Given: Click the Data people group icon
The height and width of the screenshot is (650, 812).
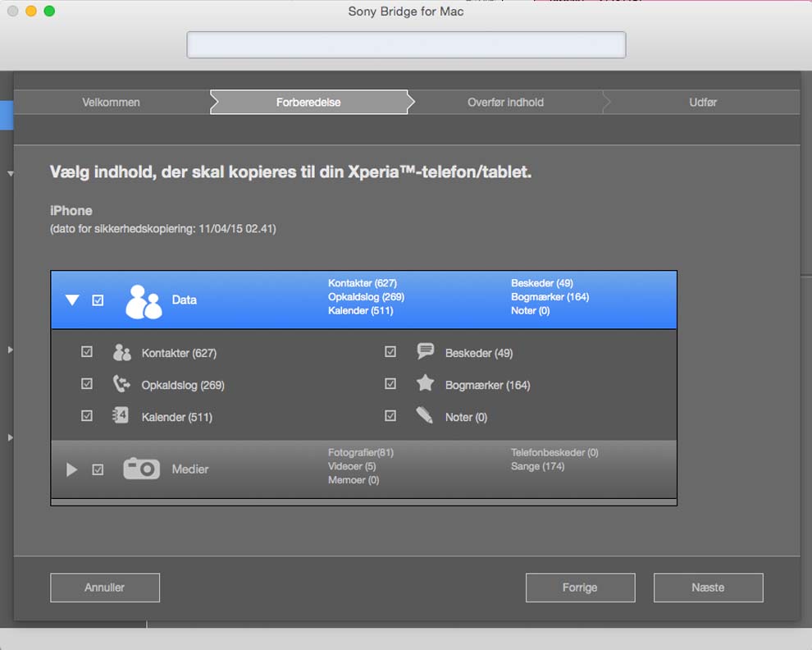Looking at the screenshot, I should (144, 302).
